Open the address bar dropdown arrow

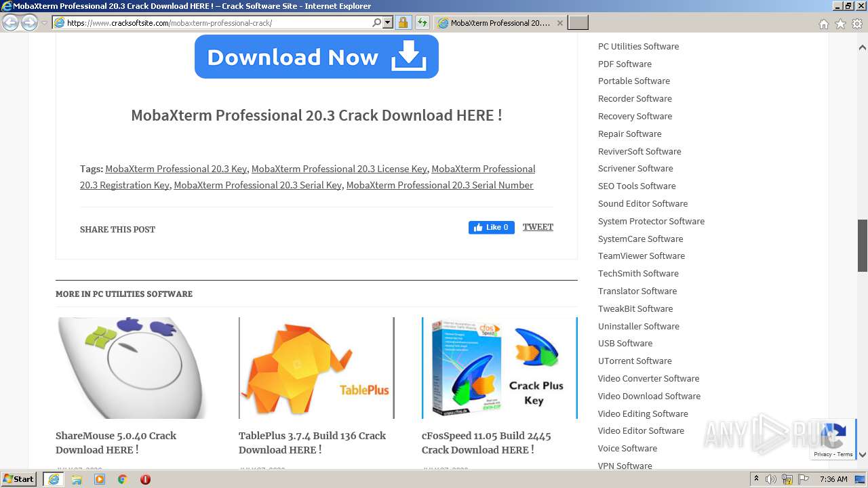[388, 23]
